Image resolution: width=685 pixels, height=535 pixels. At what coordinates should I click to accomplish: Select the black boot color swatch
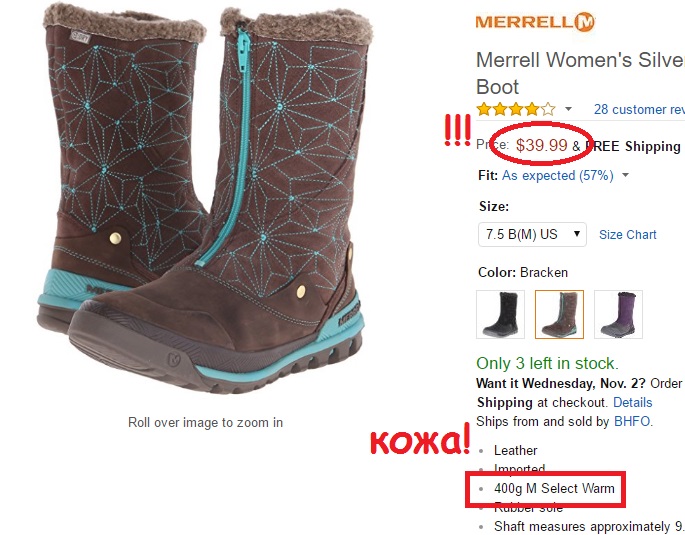pos(500,314)
